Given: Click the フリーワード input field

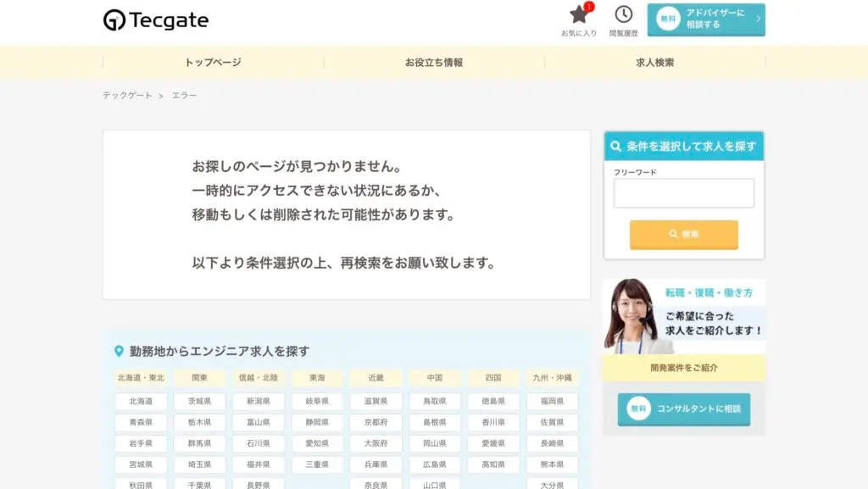Looking at the screenshot, I should [x=684, y=193].
